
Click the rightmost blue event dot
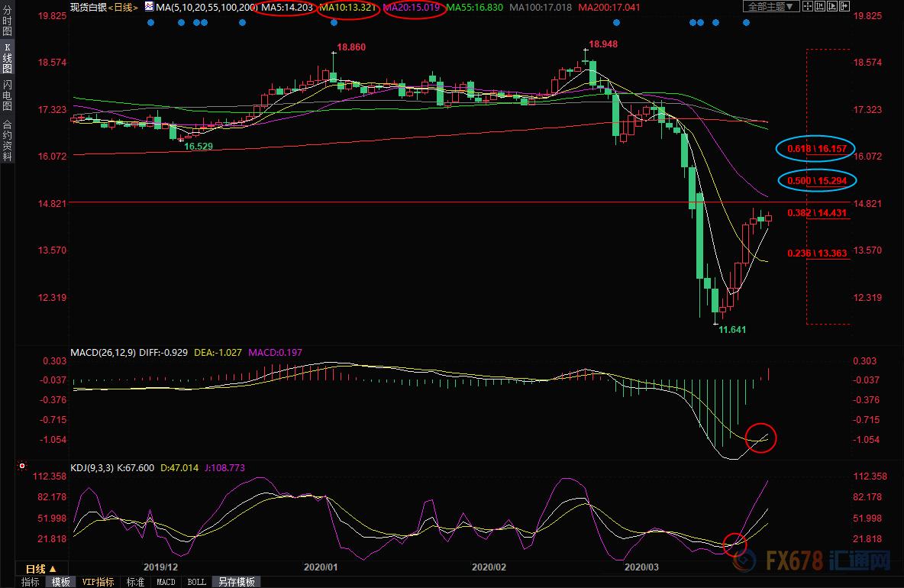coord(747,23)
